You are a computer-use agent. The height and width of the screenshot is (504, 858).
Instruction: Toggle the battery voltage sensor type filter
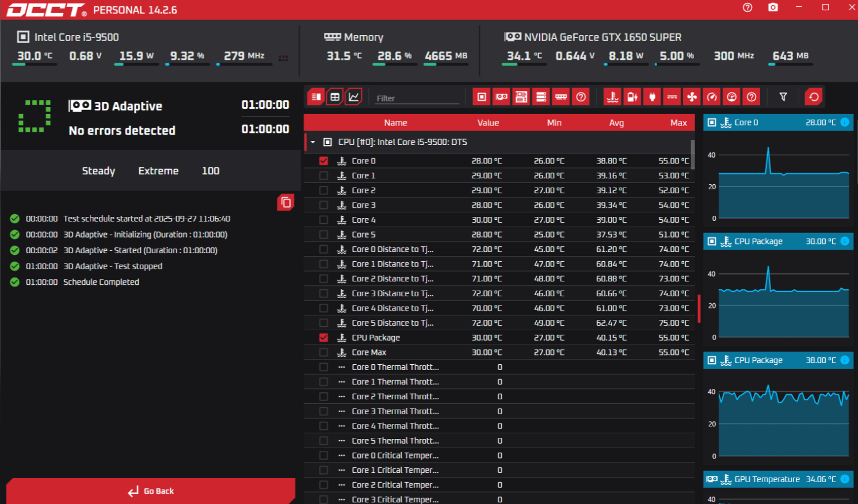tap(632, 97)
